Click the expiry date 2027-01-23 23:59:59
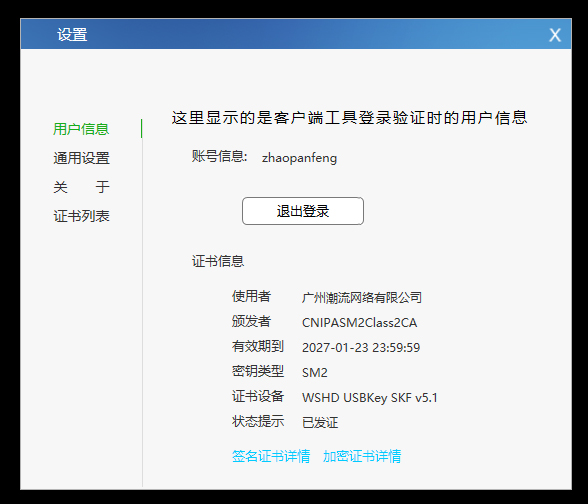 click(361, 348)
